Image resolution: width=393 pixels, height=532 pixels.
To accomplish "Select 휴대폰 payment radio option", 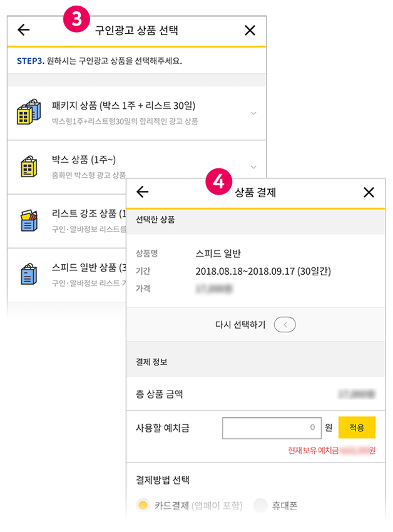I will click(x=260, y=505).
